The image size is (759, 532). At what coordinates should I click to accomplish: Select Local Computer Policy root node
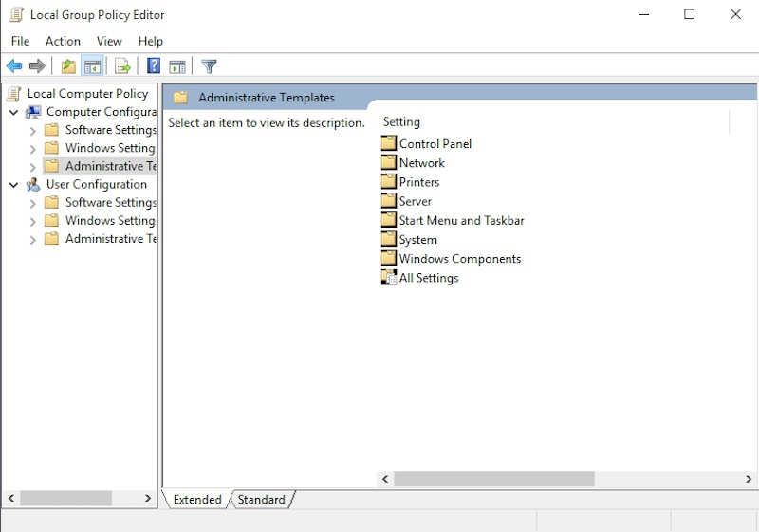(x=87, y=94)
